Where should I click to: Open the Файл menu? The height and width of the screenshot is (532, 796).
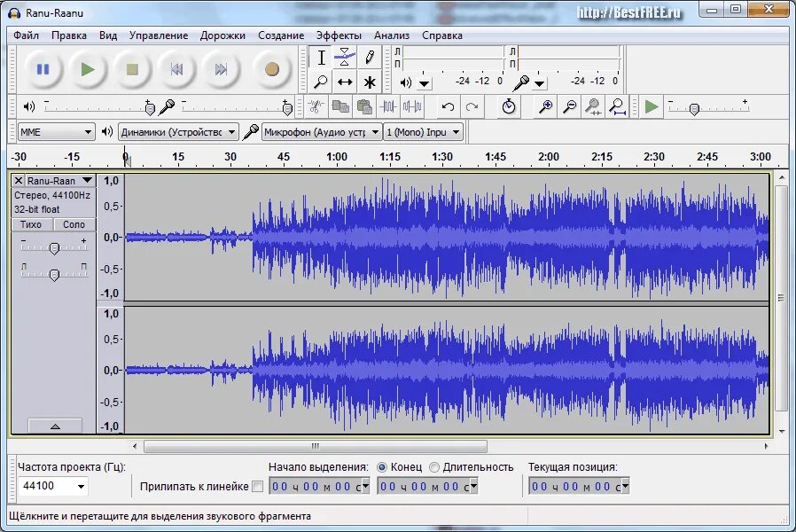point(26,35)
